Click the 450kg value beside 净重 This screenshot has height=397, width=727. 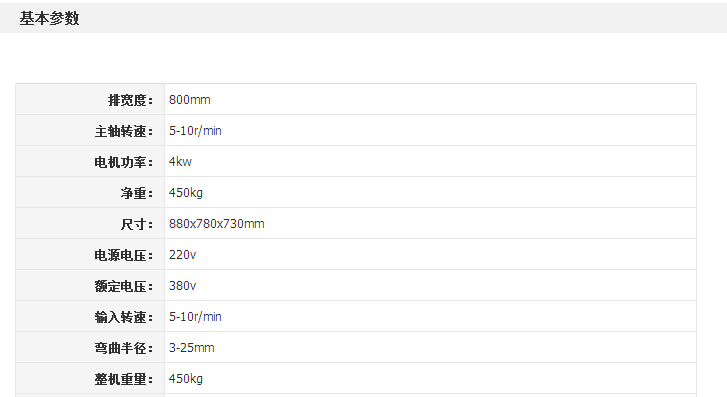(186, 193)
